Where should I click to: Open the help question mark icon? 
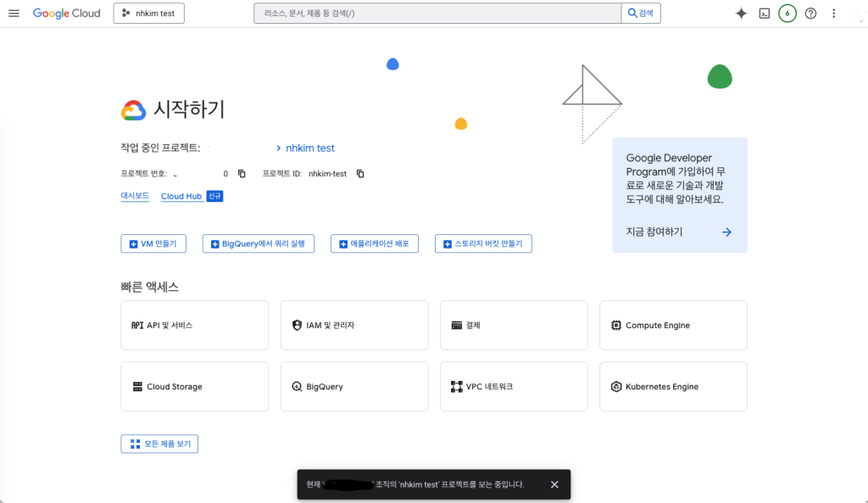point(810,14)
